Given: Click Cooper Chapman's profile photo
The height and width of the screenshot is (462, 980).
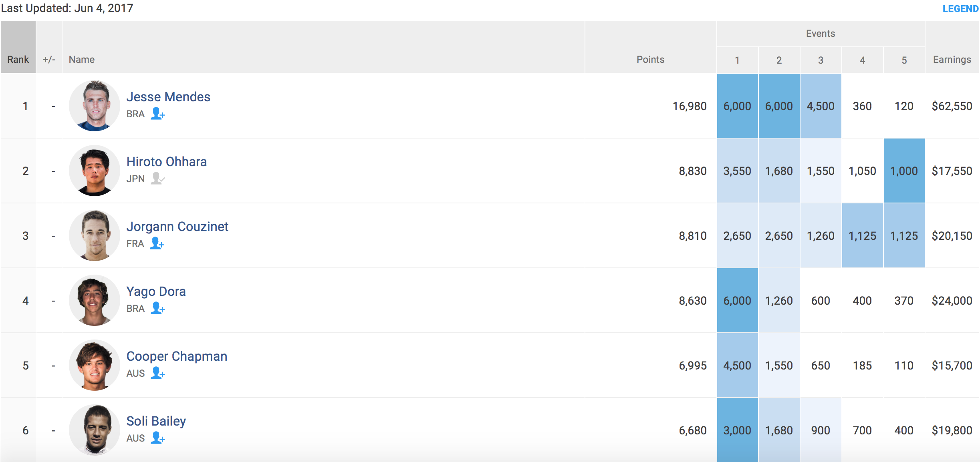Looking at the screenshot, I should 95,365.
